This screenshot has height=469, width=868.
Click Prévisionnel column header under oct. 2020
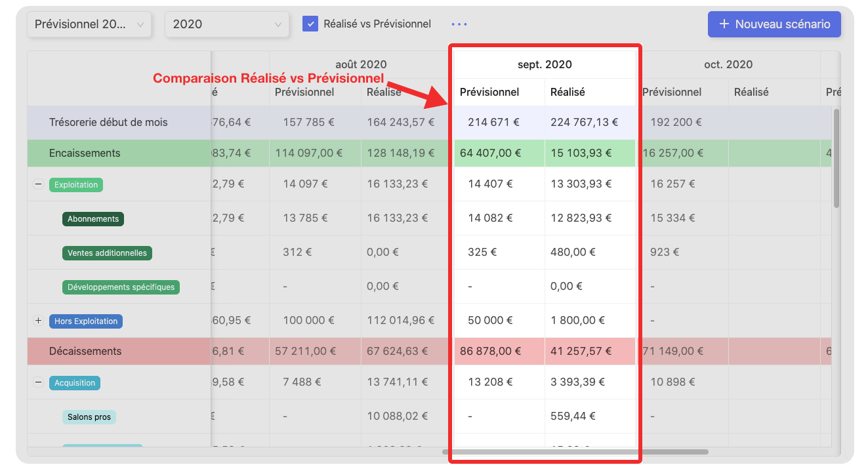click(x=672, y=92)
